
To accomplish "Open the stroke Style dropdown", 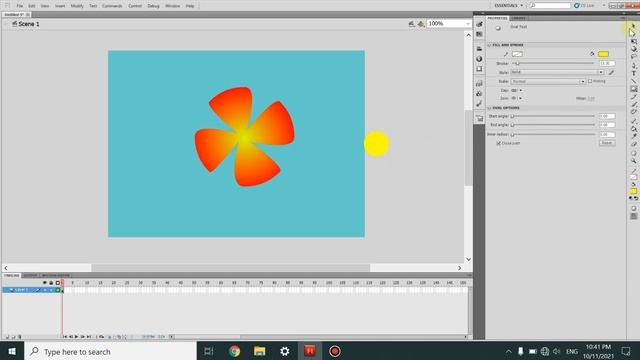I will 557,72.
